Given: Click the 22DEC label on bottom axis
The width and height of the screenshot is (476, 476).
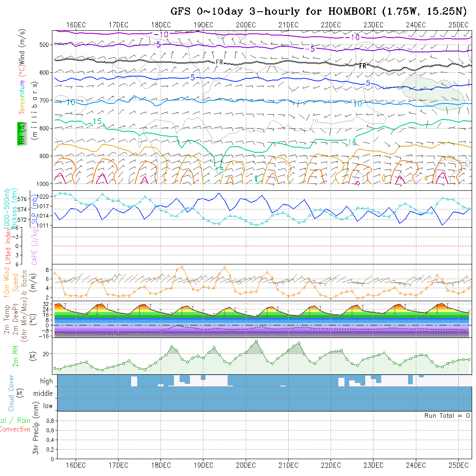Looking at the screenshot, I should (331, 465).
